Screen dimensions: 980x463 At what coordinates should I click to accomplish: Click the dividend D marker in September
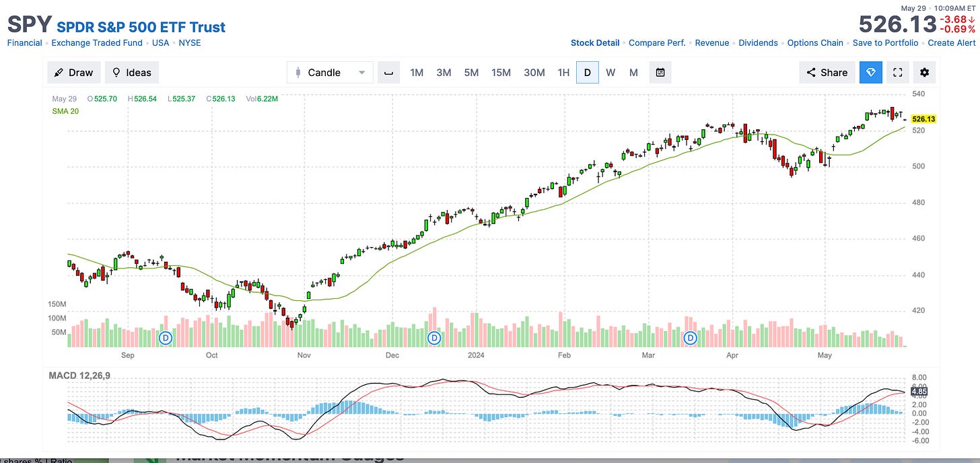165,338
